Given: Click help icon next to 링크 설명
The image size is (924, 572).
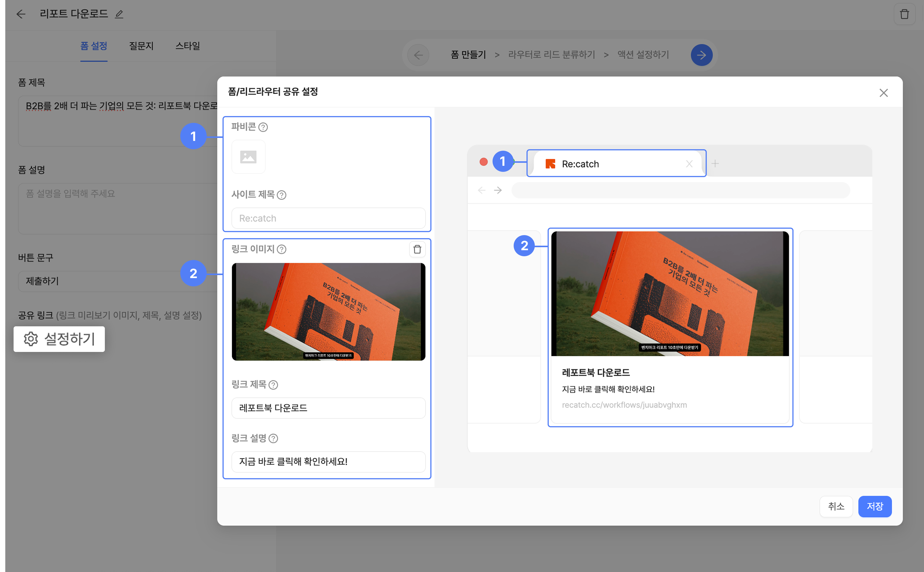Looking at the screenshot, I should [x=273, y=438].
